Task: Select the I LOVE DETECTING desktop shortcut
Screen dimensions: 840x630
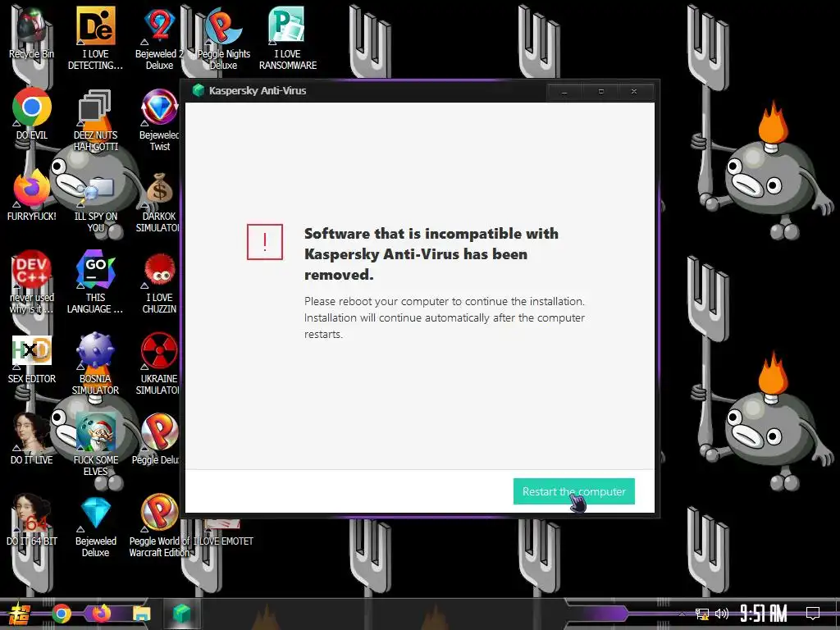Action: point(95,39)
